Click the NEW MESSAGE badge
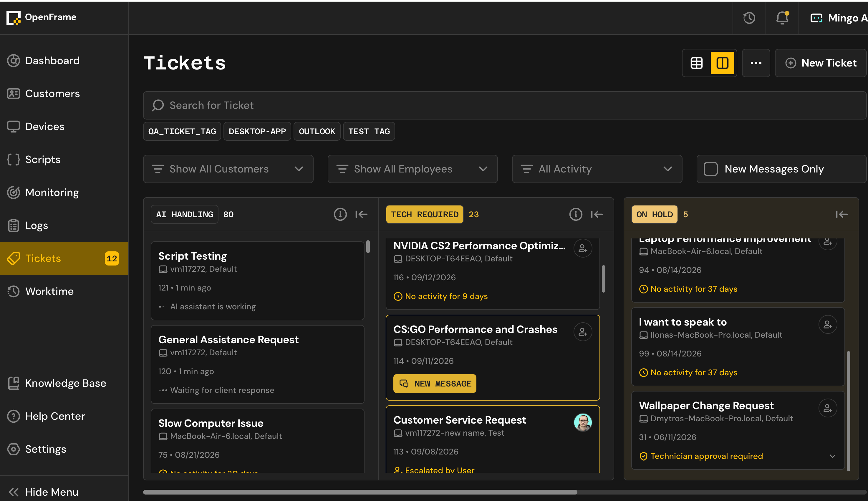This screenshot has height=501, width=868. 435,384
